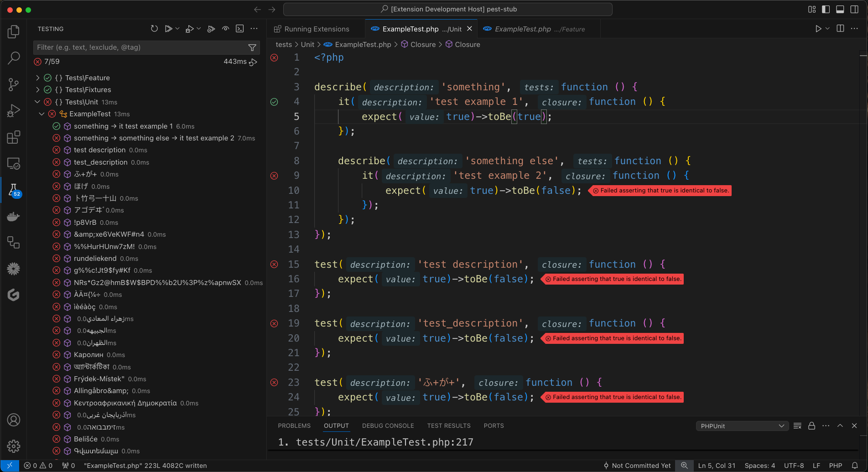The image size is (868, 472).
Task: Click the Unit breadcrumb segment
Action: (x=307, y=44)
